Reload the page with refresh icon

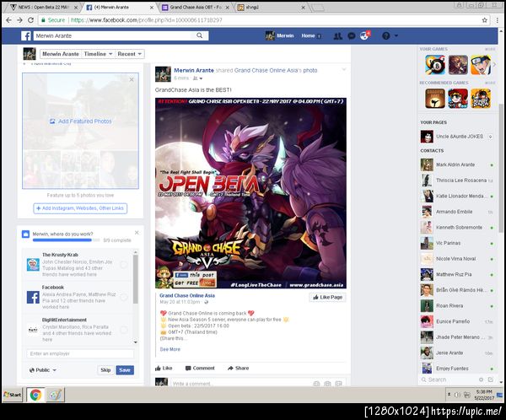[x=30, y=20]
